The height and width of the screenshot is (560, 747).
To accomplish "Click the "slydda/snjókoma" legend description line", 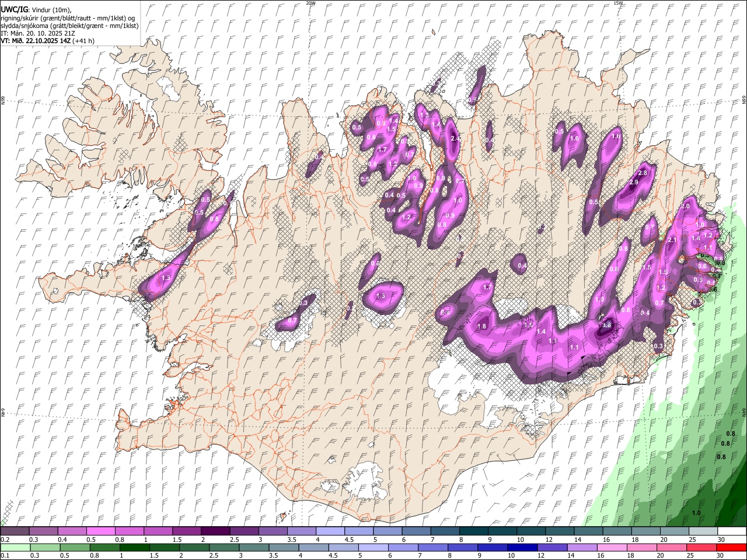I will [x=69, y=26].
